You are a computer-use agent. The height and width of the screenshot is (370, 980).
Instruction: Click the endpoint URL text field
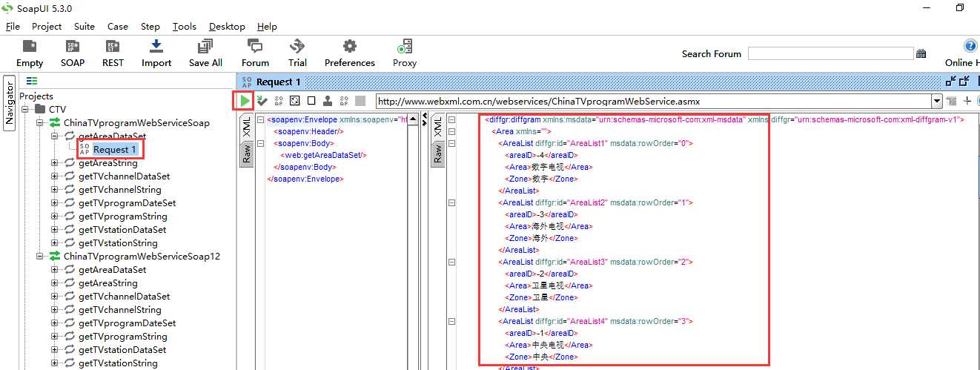653,101
